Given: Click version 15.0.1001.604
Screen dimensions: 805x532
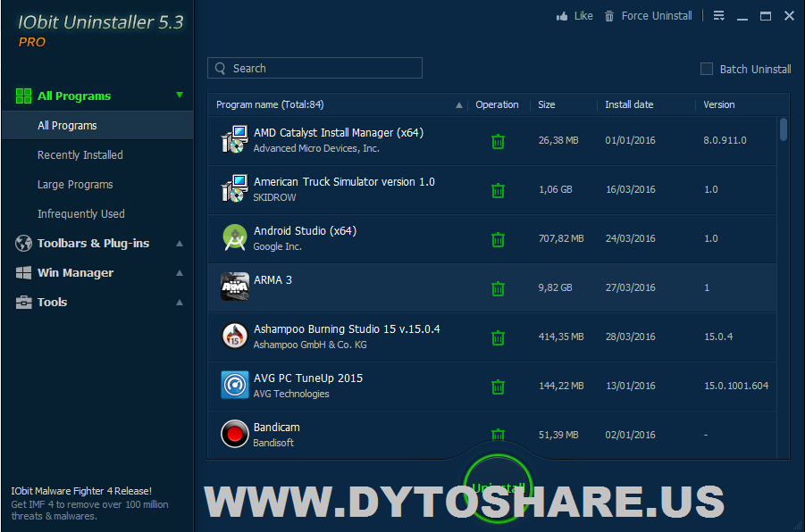Looking at the screenshot, I should pyautogui.click(x=736, y=386).
